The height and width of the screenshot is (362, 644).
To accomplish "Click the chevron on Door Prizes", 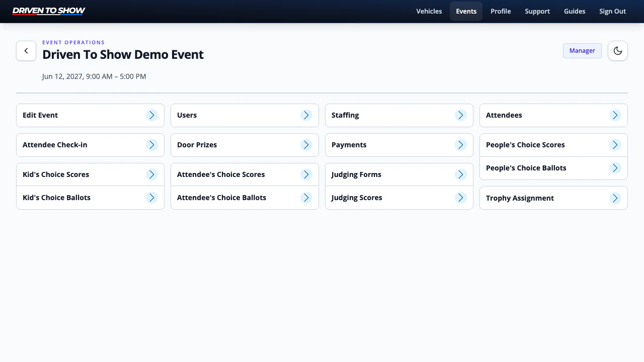I will coord(306,145).
